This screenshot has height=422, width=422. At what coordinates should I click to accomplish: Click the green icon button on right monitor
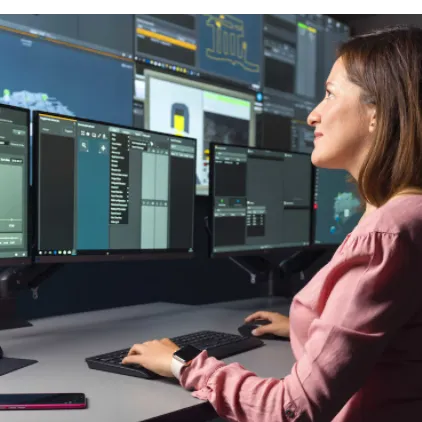(x=222, y=202)
